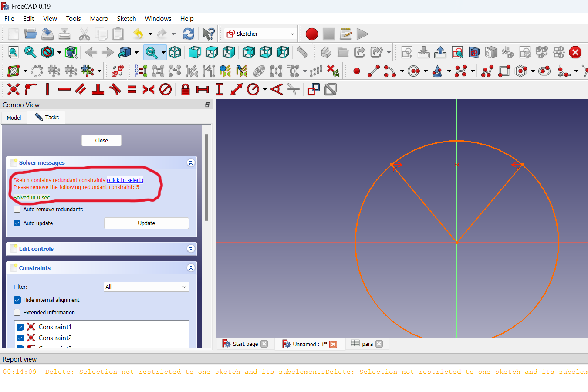The image size is (588, 392).
Task: Click the coincident constraint tool
Action: pyautogui.click(x=14, y=89)
